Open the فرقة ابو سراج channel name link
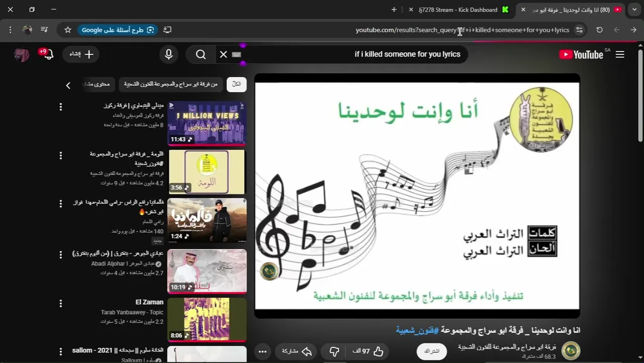This screenshot has height=363, width=644. click(507, 347)
